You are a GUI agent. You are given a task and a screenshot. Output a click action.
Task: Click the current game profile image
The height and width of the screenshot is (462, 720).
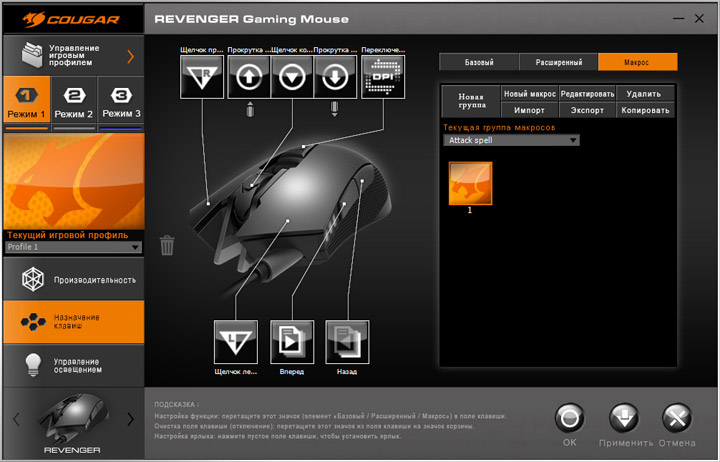coord(74,181)
